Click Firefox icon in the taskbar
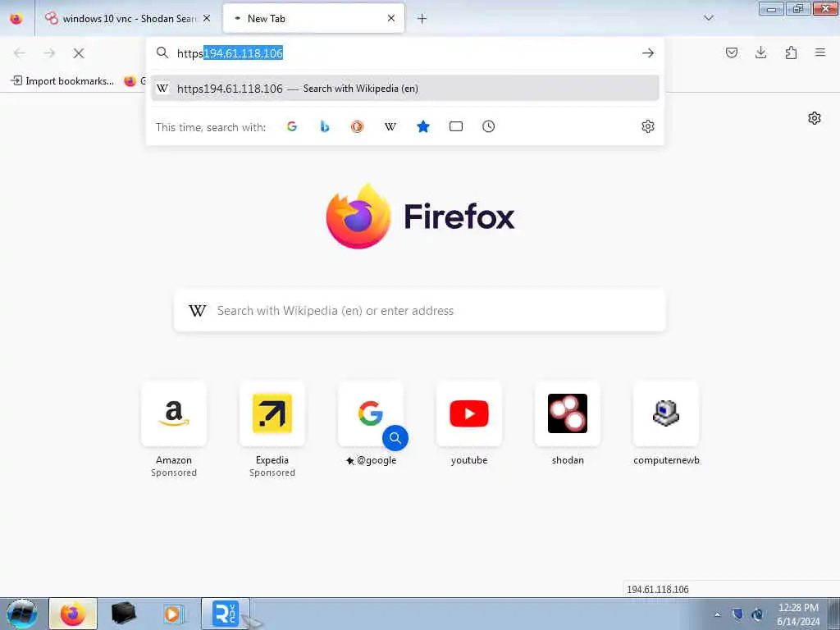Screen dimensions: 840x630 coord(73,614)
